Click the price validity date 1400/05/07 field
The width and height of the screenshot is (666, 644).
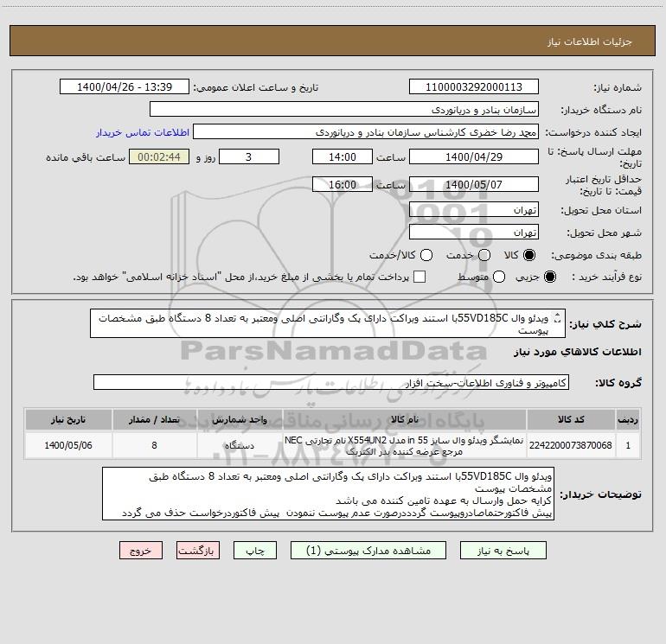pyautogui.click(x=474, y=184)
